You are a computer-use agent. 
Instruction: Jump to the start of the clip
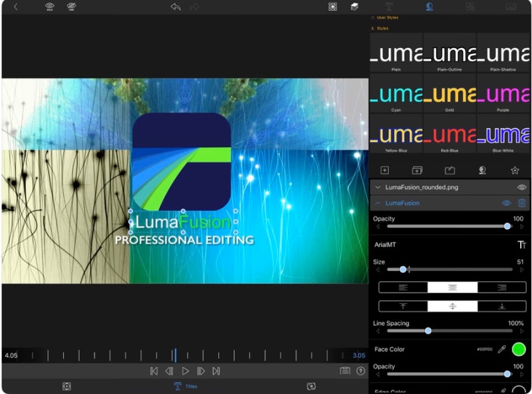click(154, 371)
